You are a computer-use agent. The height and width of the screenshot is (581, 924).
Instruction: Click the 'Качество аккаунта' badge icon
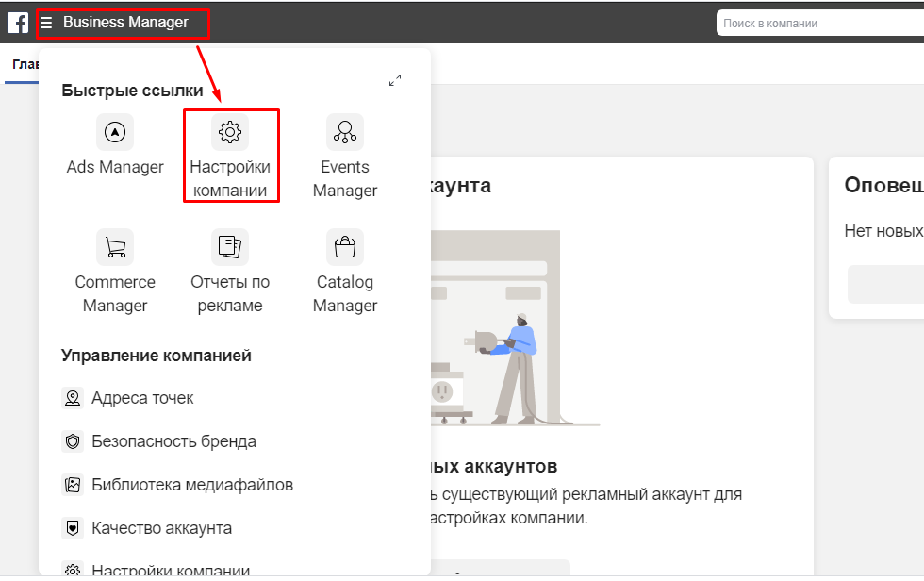tap(73, 528)
